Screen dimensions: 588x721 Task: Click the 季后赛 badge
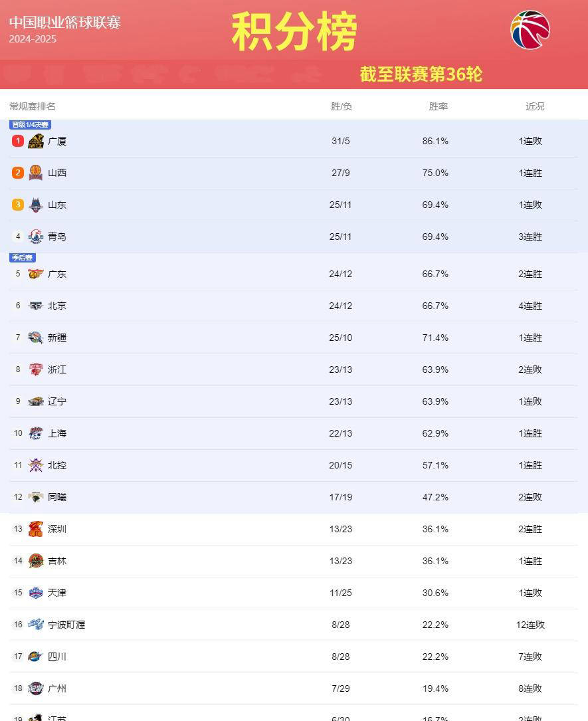23,257
